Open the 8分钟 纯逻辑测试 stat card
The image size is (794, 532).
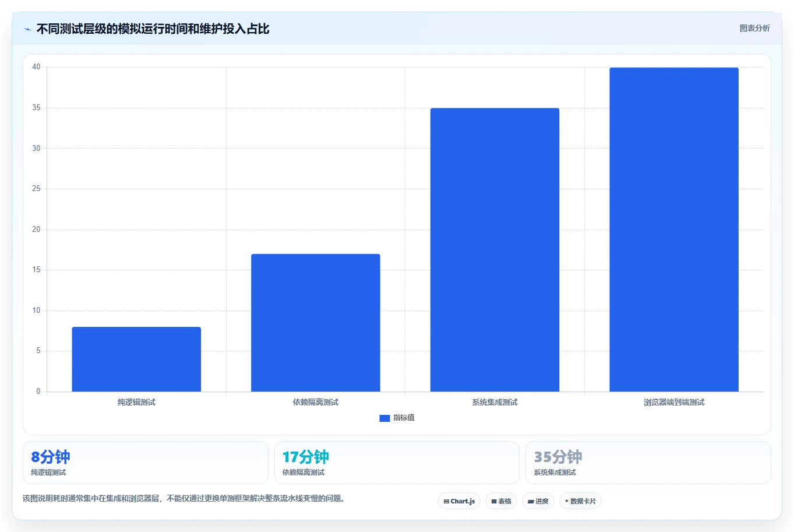tap(146, 463)
